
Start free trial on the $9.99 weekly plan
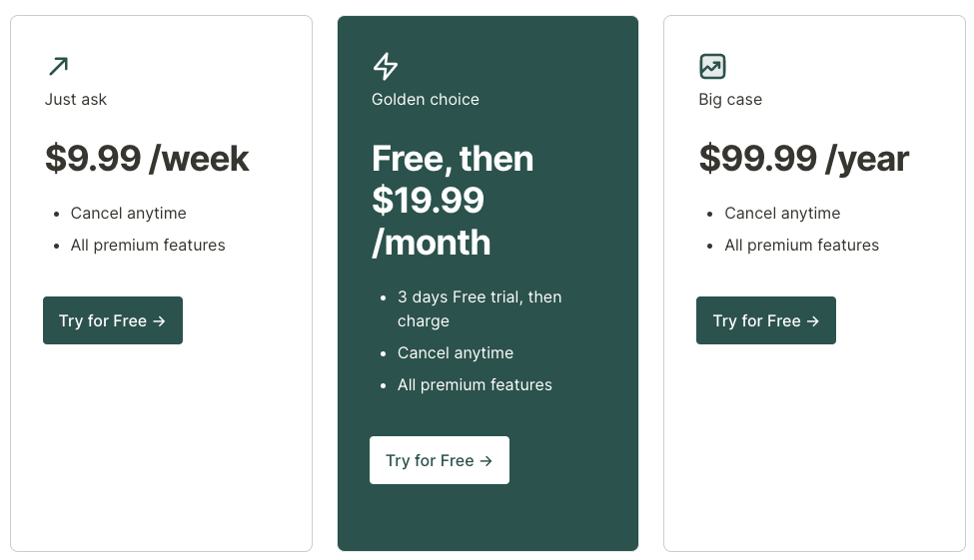(x=113, y=320)
